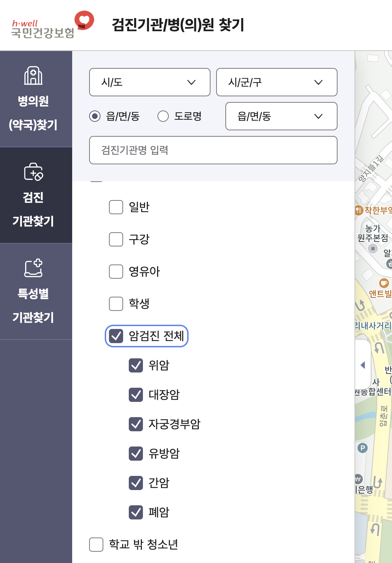This screenshot has height=563, width=392.
Task: Open the 병의원(약국)찾기 sidebar tab
Action: (x=36, y=99)
